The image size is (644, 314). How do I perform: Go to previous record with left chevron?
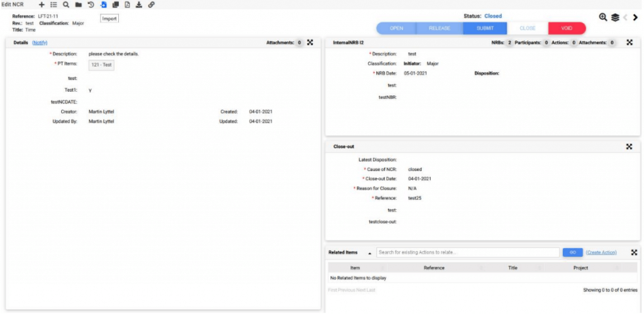click(626, 17)
